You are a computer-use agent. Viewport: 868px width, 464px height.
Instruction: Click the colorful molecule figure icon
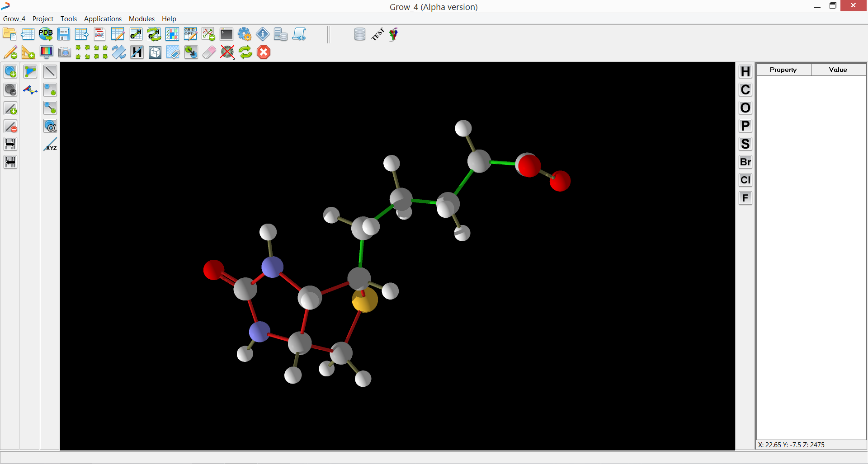pyautogui.click(x=394, y=34)
